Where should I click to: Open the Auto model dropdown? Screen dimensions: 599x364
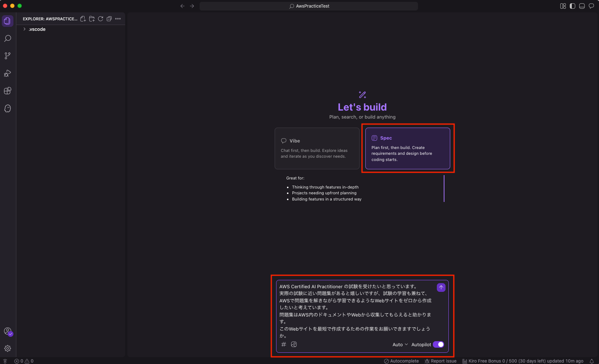coord(399,344)
